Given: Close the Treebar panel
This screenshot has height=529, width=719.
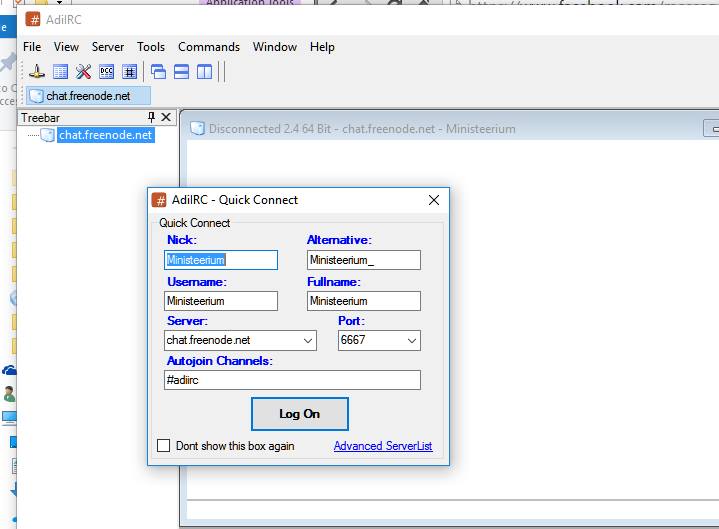Looking at the screenshot, I should click(x=166, y=117).
